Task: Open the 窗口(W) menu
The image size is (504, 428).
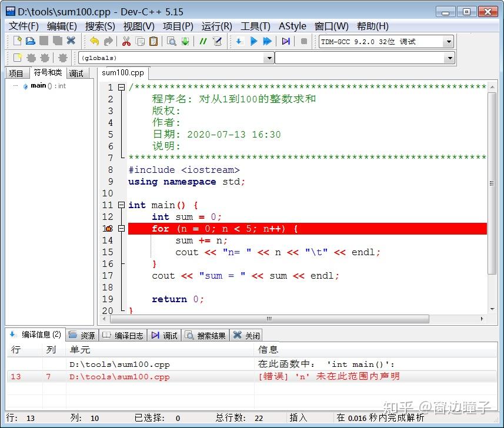Action: coord(331,26)
